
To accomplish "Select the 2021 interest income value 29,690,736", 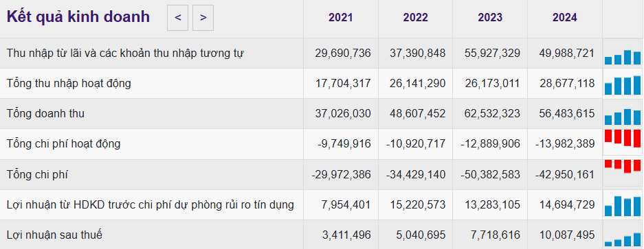I will click(343, 53).
